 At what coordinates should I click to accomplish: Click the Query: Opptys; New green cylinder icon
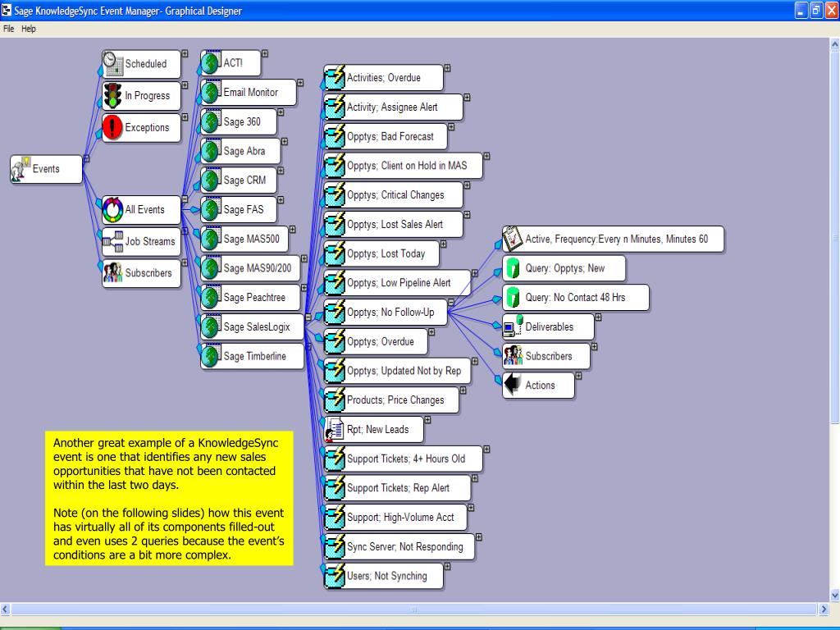513,268
